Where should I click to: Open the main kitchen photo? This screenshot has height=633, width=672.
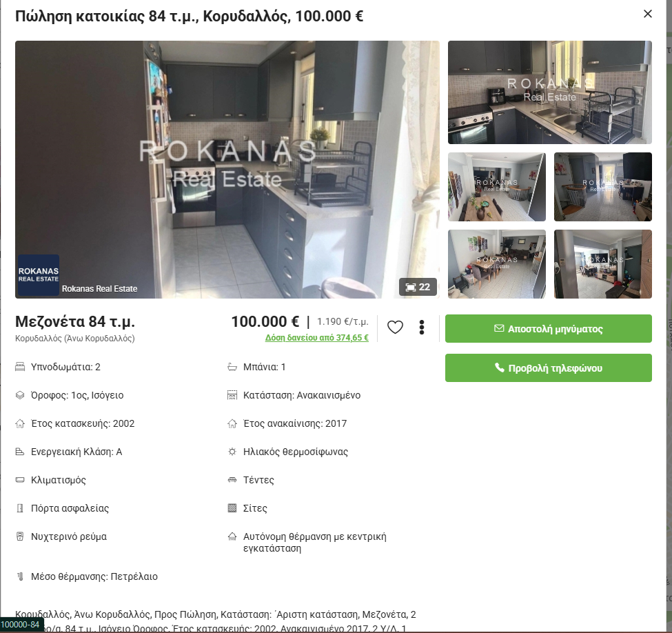pyautogui.click(x=227, y=170)
